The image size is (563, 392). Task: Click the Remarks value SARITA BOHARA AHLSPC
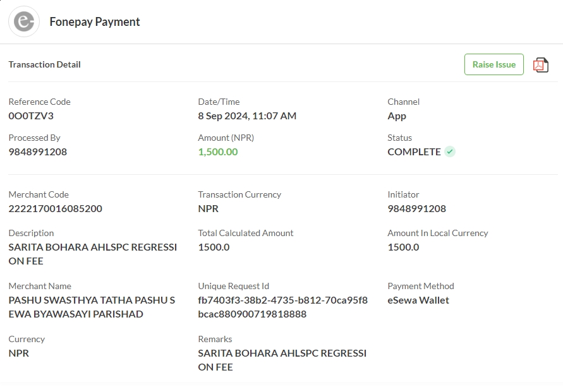click(x=282, y=360)
